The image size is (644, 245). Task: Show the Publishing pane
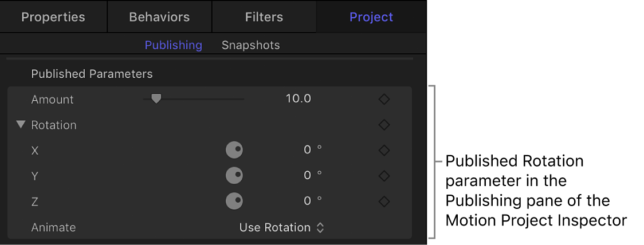[173, 45]
